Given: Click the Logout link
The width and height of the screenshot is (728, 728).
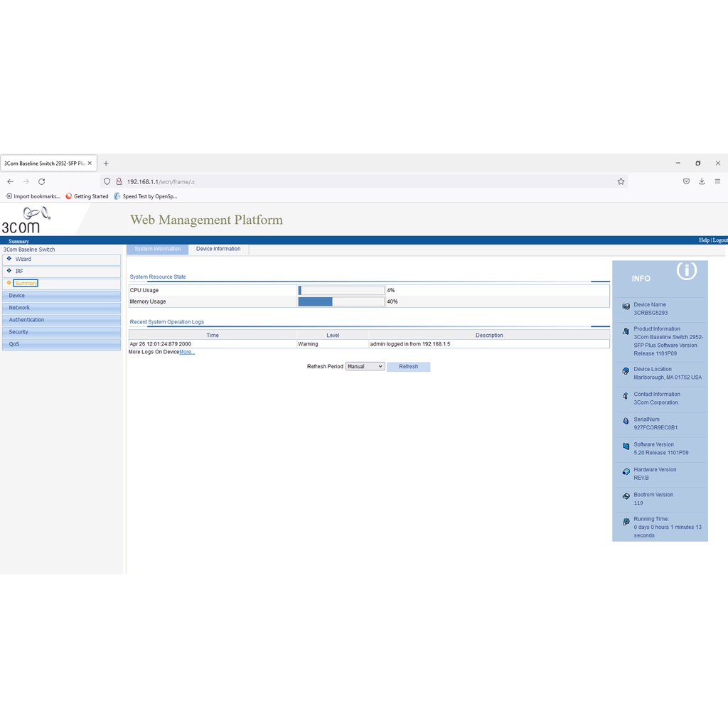Looking at the screenshot, I should (x=719, y=240).
